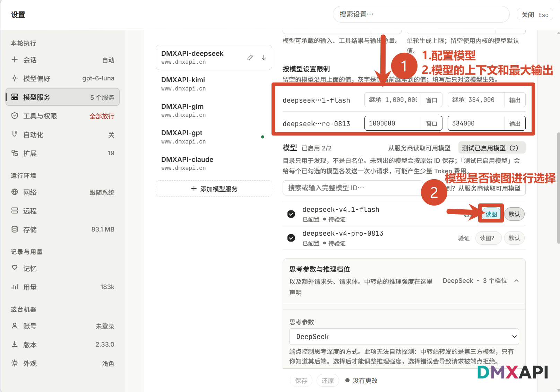560x392 pixels.
Task: Click the 外观 sun icon
Action: [x=15, y=363]
